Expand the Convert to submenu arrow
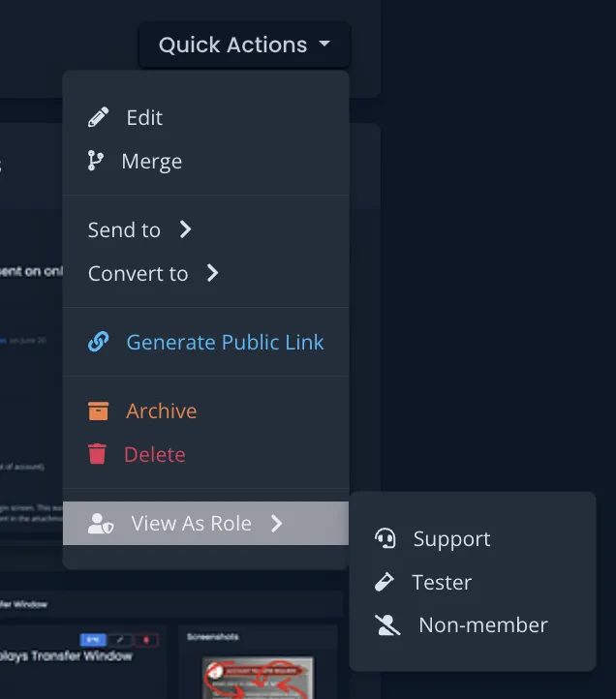The width and height of the screenshot is (616, 699). click(212, 274)
